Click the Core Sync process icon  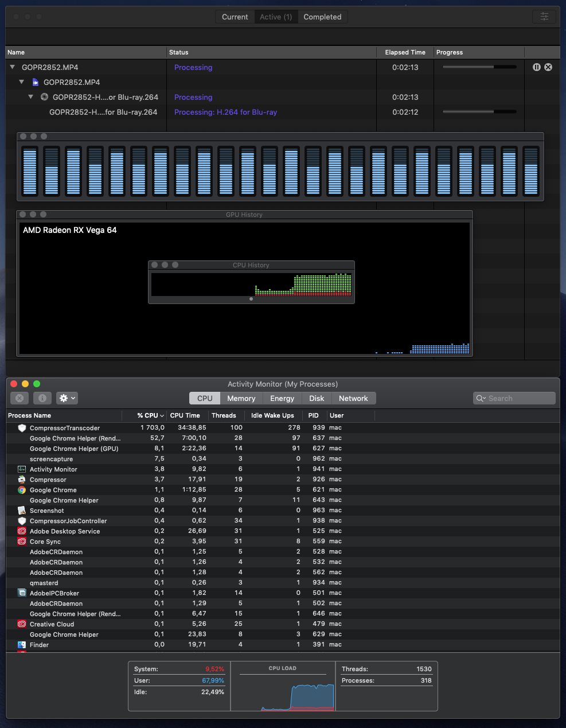(x=22, y=542)
